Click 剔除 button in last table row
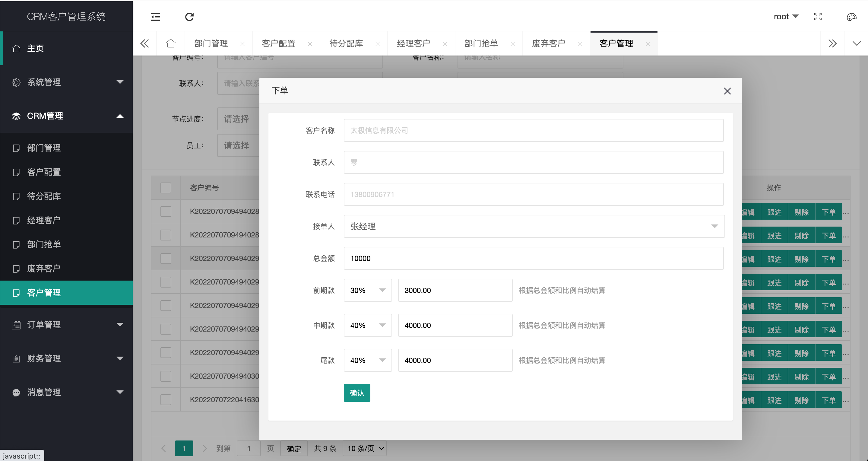 tap(802, 400)
